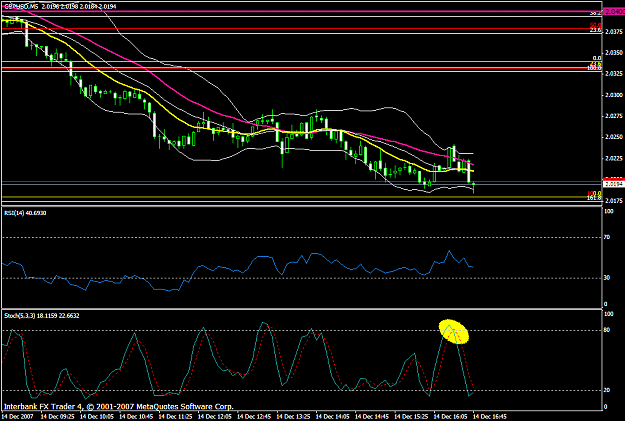Click the 2.0275 price axis label
This screenshot has height=421, width=625.
pyautogui.click(x=614, y=116)
